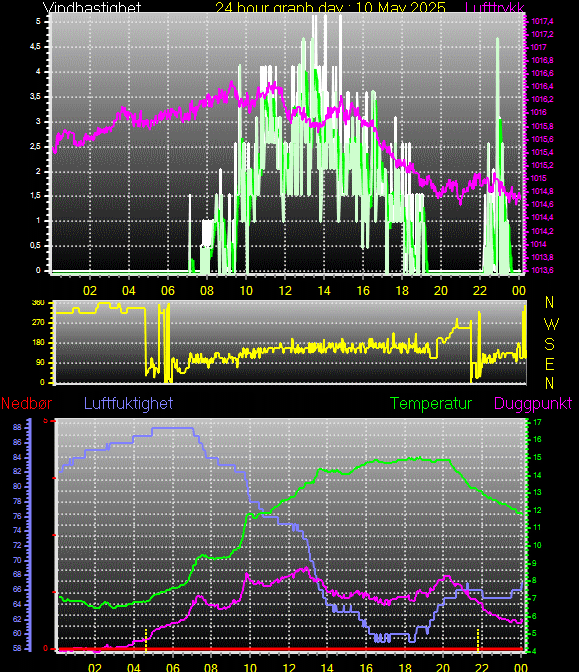Click the 3,5 value on the wind speed axis

(36, 96)
